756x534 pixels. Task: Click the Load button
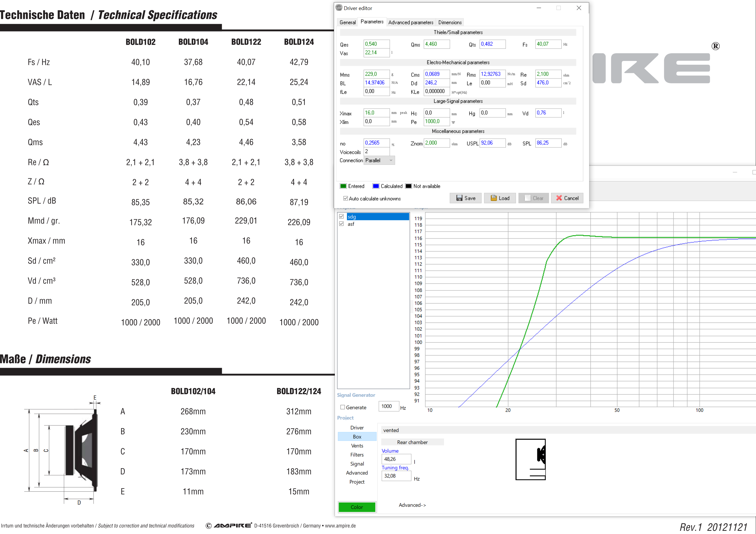pos(500,198)
